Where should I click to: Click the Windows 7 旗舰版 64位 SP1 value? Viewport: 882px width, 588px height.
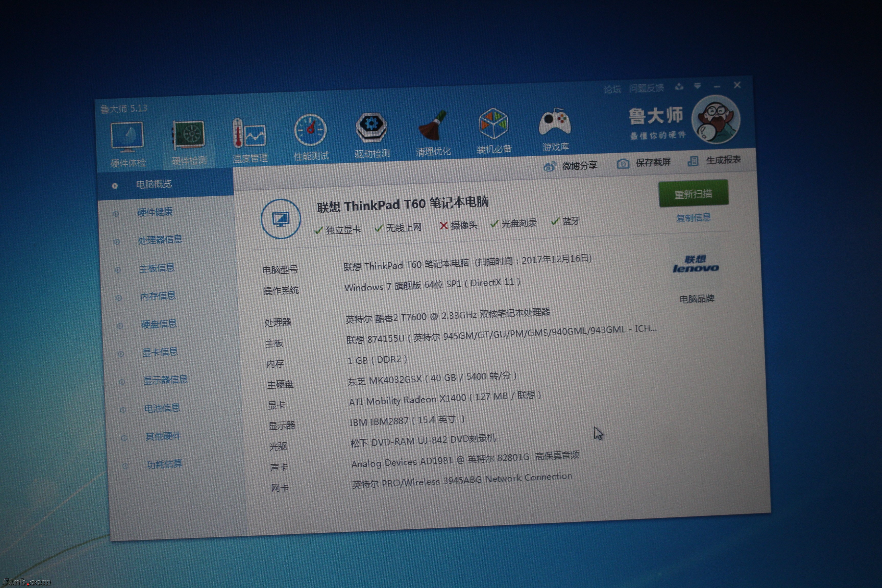point(432,285)
